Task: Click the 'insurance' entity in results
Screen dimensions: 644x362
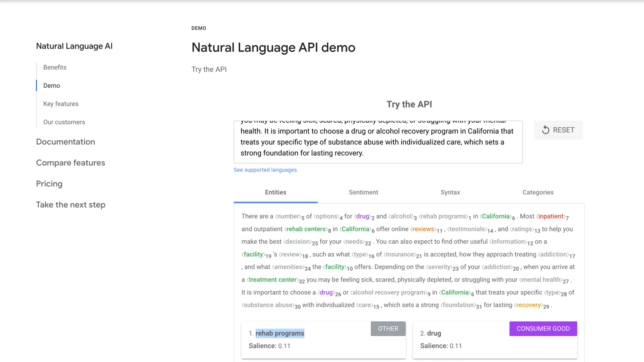Action: click(x=400, y=254)
